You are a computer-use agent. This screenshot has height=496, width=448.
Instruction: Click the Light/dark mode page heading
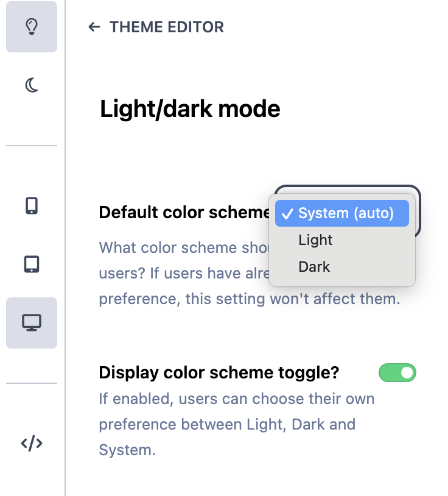tap(190, 109)
